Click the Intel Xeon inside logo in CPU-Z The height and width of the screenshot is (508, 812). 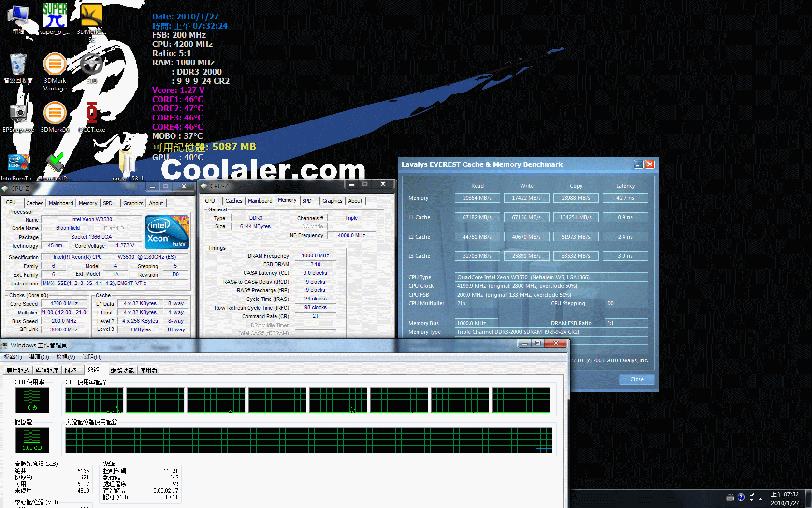coord(167,232)
